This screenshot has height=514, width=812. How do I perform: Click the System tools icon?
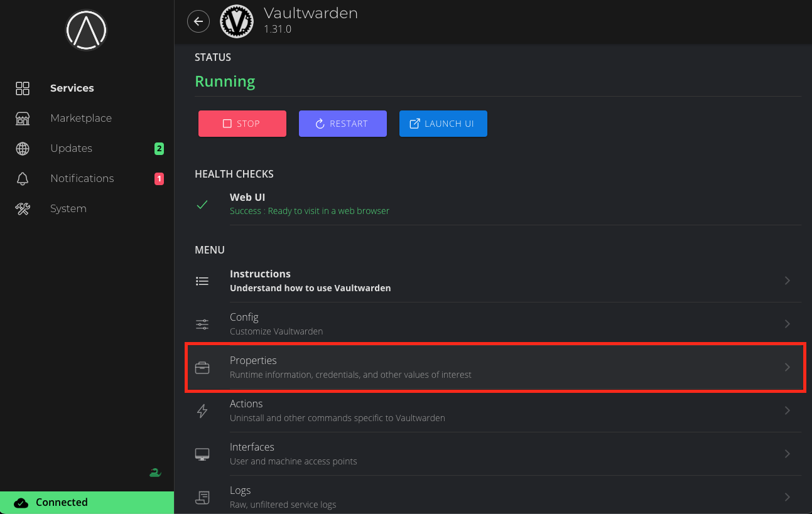(23, 209)
